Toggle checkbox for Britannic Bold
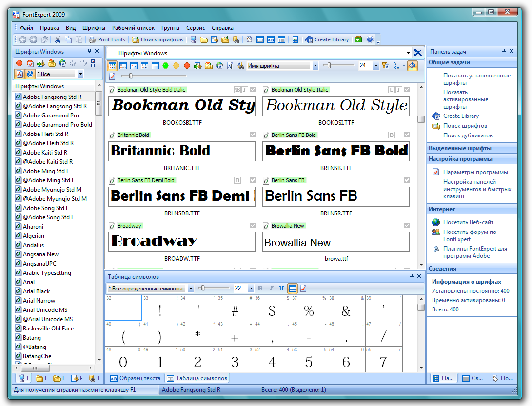 click(x=253, y=135)
